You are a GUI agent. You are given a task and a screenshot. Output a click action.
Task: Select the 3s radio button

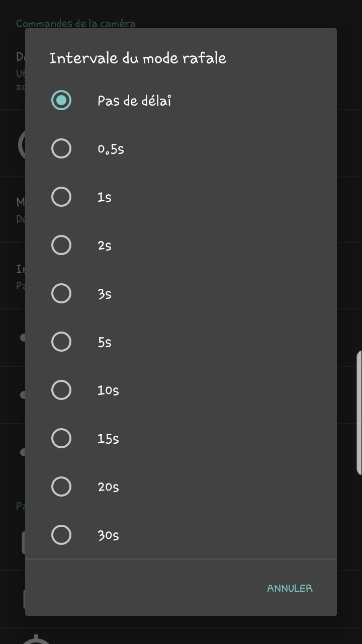61,293
